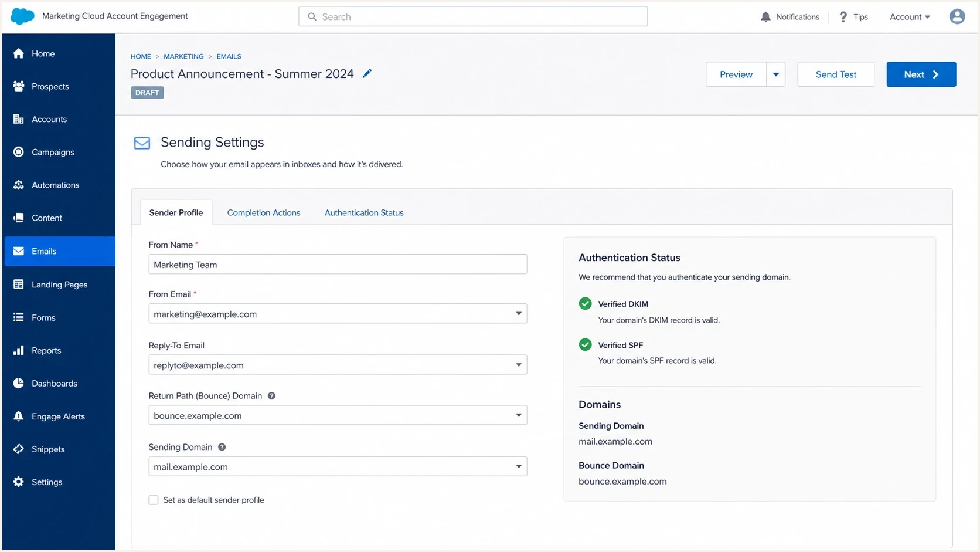Click the Home house icon in sidebar
This screenshot has height=552, width=980.
click(19, 53)
